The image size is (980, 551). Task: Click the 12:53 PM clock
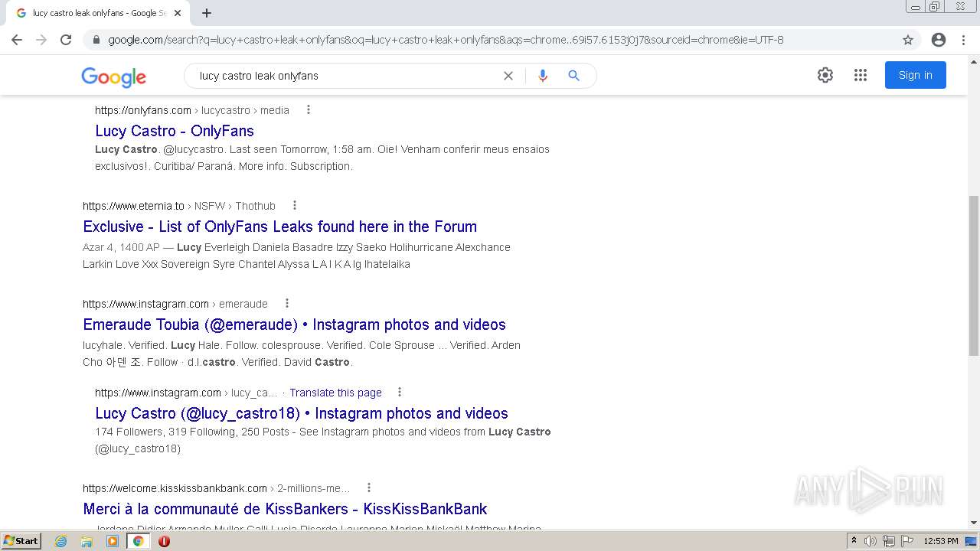pos(941,541)
